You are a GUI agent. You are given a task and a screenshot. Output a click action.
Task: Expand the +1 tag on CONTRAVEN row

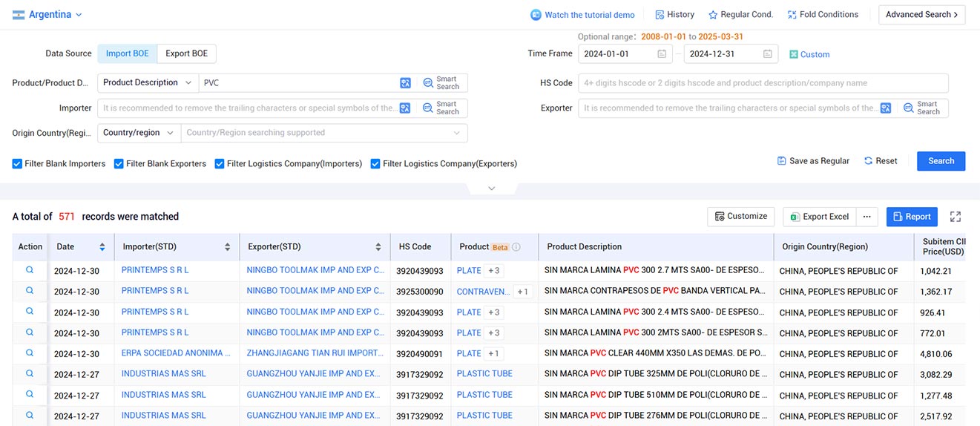pyautogui.click(x=523, y=292)
